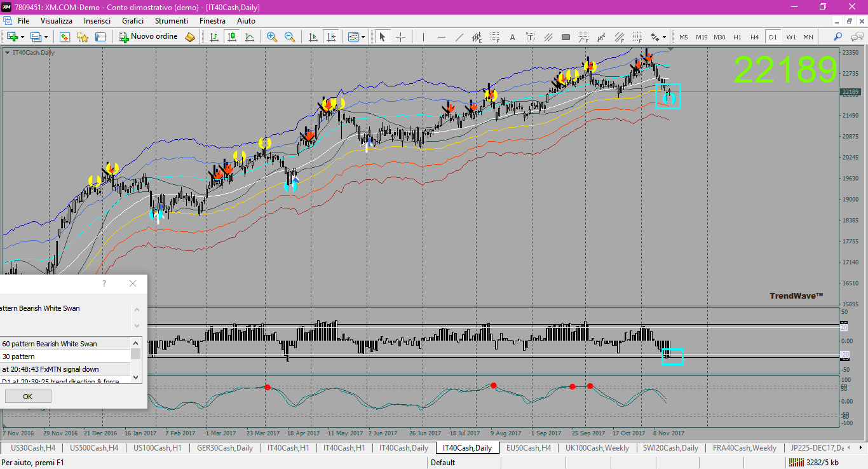868x469 pixels.
Task: Open the Aiuto menu
Action: (x=246, y=21)
